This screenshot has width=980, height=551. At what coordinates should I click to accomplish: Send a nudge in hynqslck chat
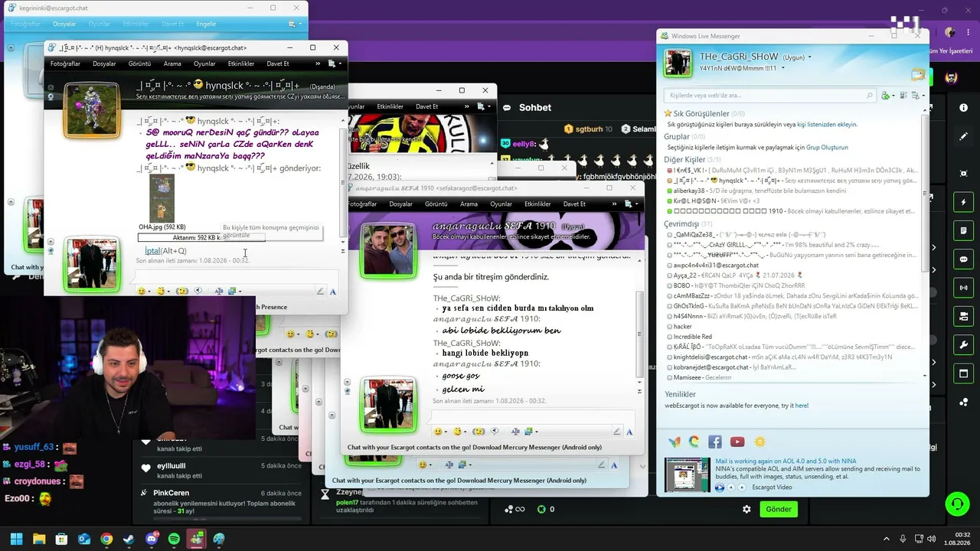[x=181, y=291]
